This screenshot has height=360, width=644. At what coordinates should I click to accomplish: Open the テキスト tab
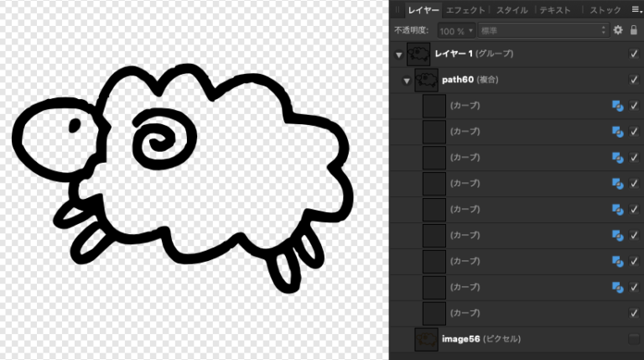point(555,10)
